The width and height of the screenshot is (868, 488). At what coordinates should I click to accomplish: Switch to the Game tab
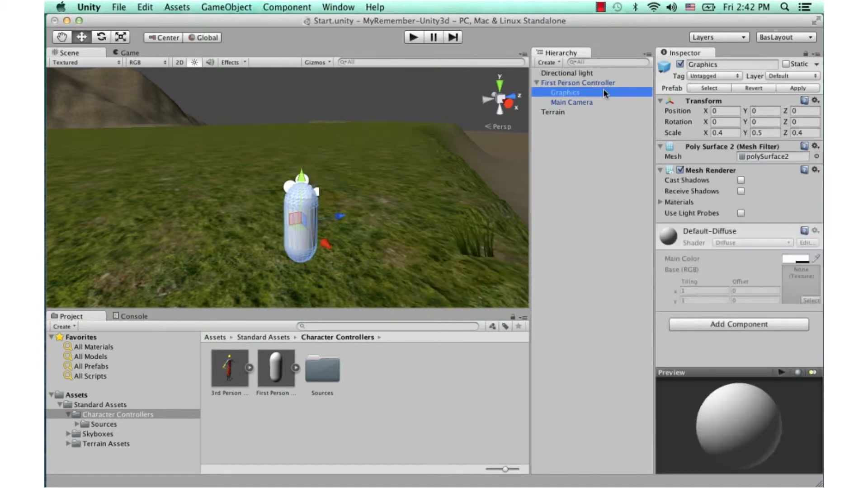coord(126,52)
